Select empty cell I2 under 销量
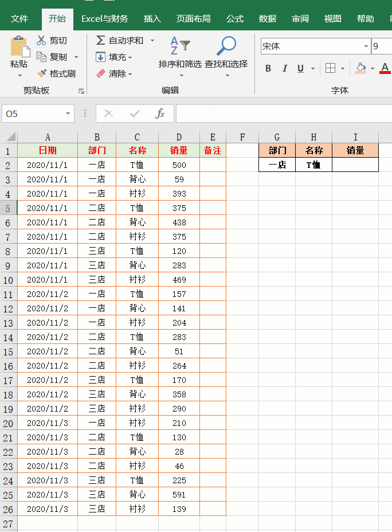Image resolution: width=392 pixels, height=532 pixels. click(355, 165)
